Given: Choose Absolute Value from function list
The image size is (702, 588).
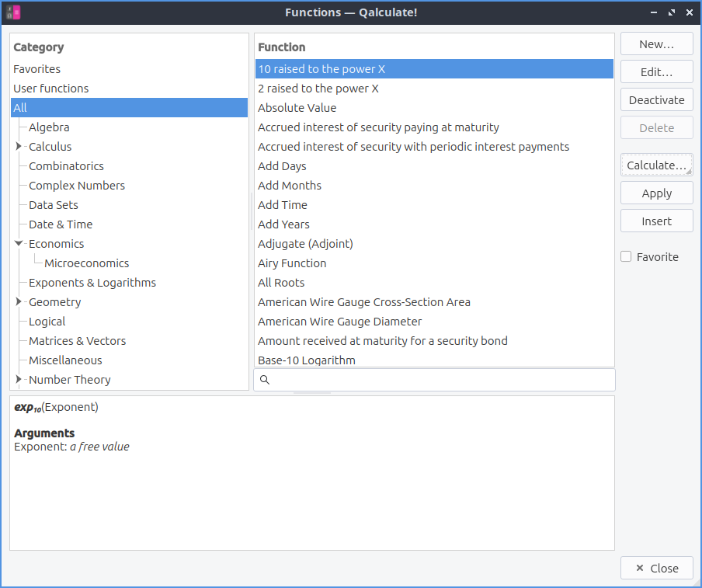Looking at the screenshot, I should click(x=297, y=108).
